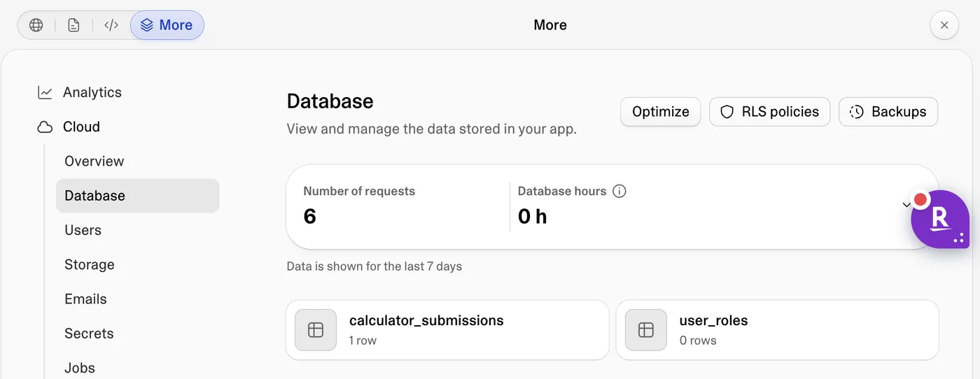This screenshot has height=379, width=980.
Task: Close the More panel
Action: (x=944, y=25)
